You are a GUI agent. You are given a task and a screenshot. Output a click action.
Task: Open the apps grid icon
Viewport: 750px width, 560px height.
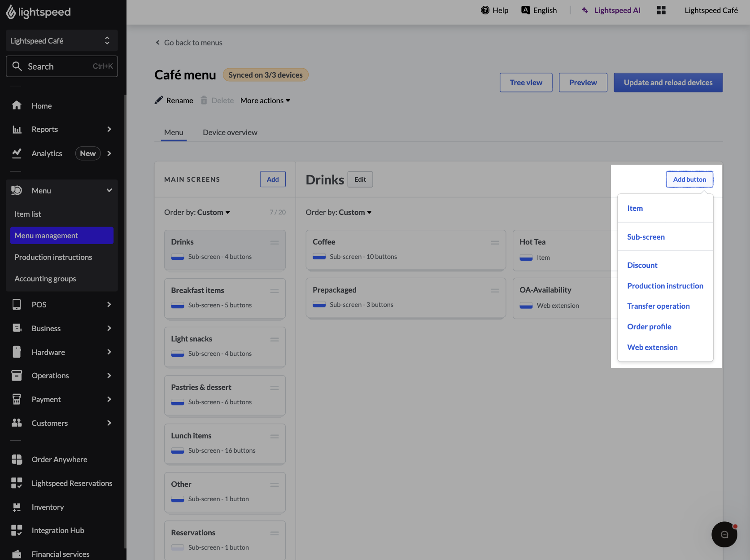(661, 10)
